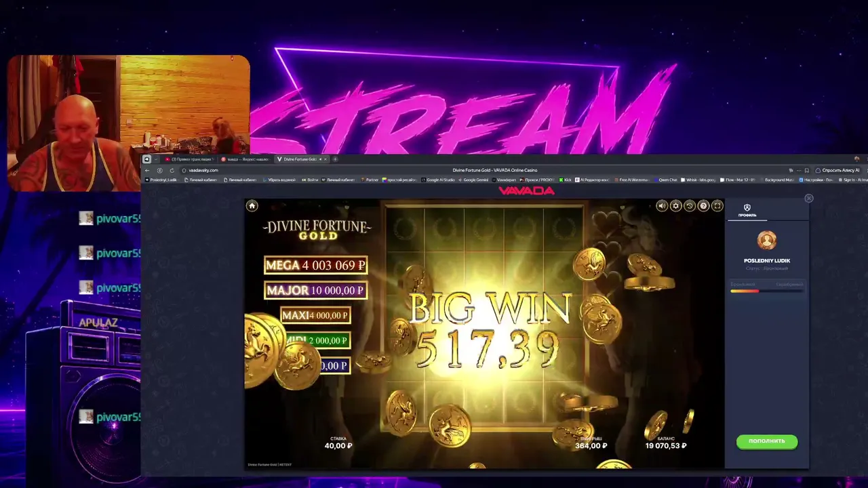The image size is (868, 488).
Task: Close the Divine Fortune Gold browser tab
Action: 325,159
